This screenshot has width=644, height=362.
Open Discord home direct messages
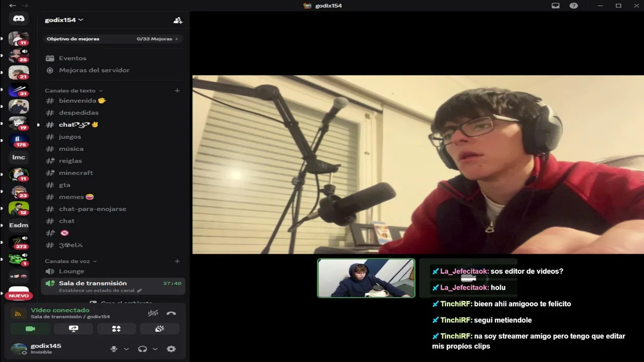pos(19,19)
